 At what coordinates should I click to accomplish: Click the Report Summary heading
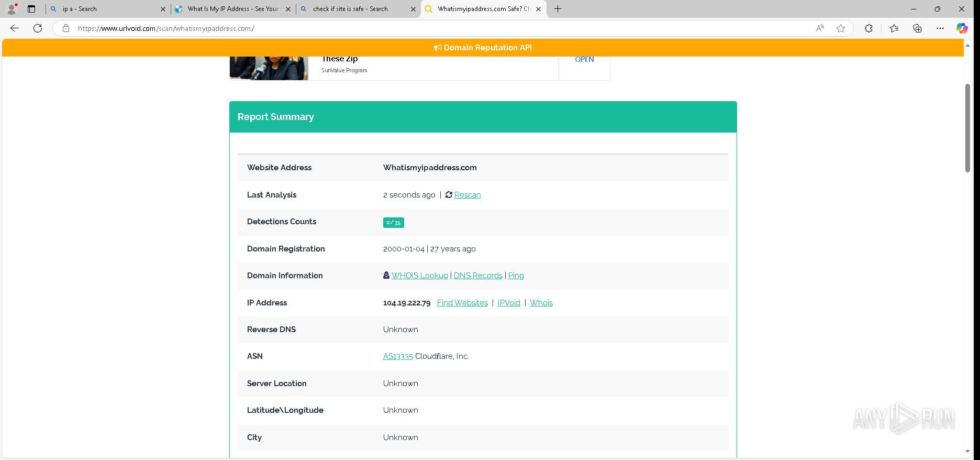pyautogui.click(x=276, y=117)
